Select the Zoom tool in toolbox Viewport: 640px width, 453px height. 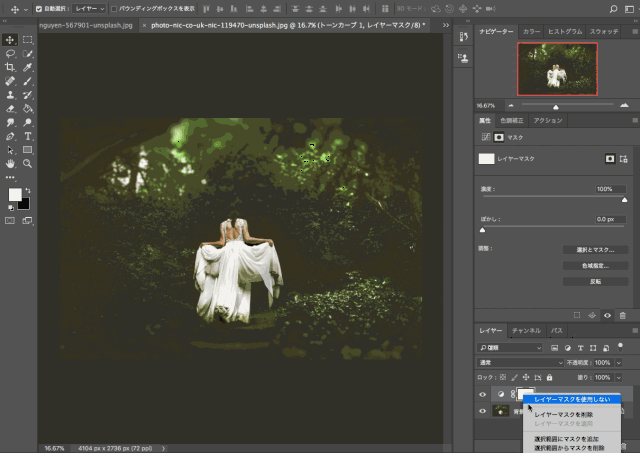(x=27, y=164)
